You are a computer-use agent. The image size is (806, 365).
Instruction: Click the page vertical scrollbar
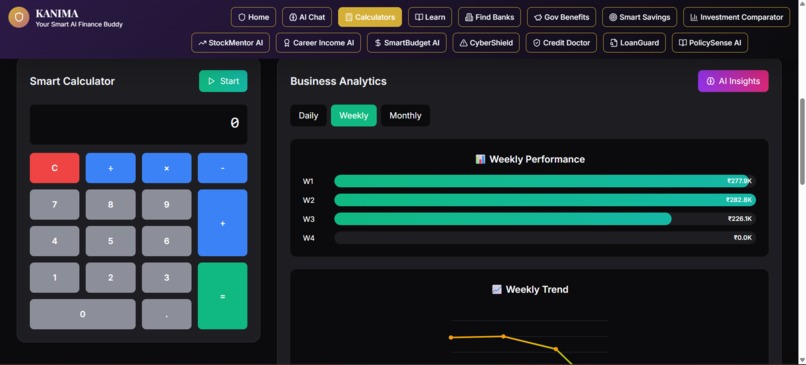coord(802,141)
